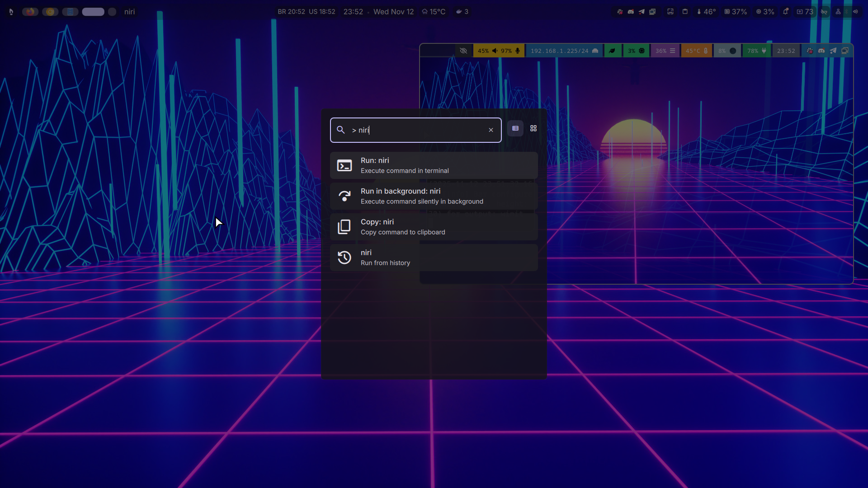The height and width of the screenshot is (488, 868).
Task: Choose 'Copy: niri' to clipboard entry
Action: pyautogui.click(x=434, y=227)
